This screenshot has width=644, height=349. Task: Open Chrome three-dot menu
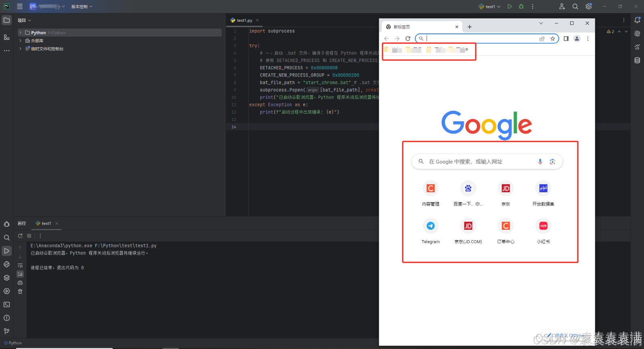pyautogui.click(x=588, y=39)
